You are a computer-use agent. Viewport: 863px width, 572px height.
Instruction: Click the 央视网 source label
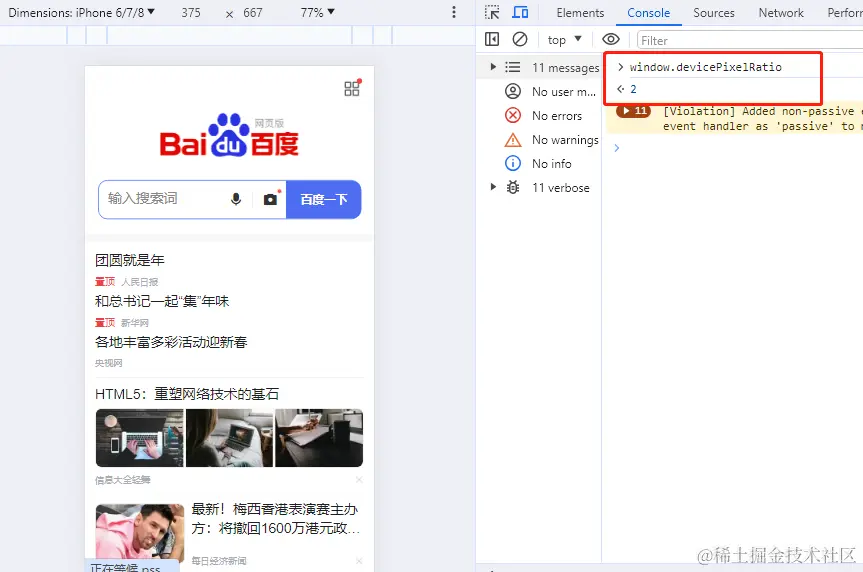tap(108, 363)
